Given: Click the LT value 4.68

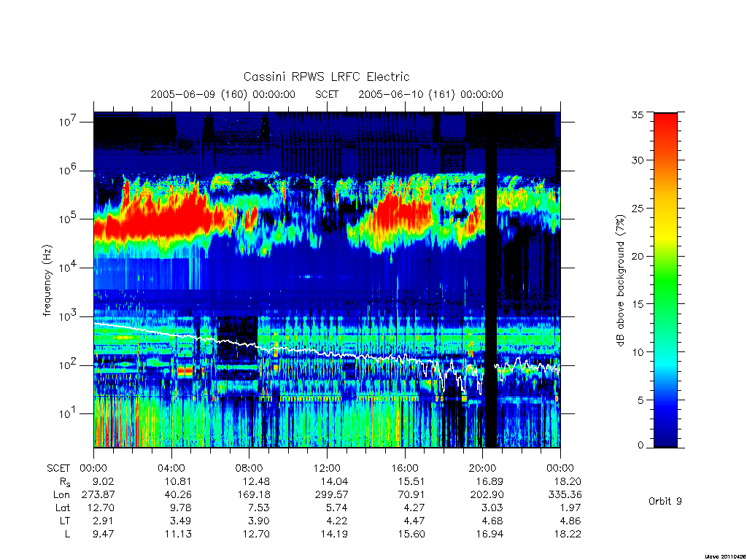Looking at the screenshot, I should click(492, 521).
